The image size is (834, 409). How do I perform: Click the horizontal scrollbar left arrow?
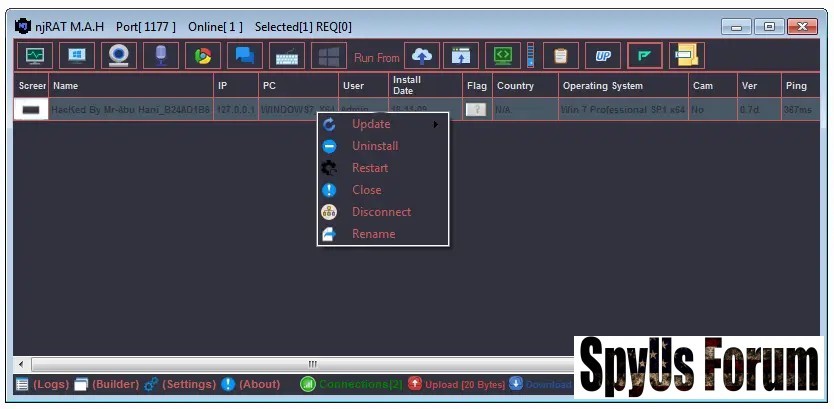tap(21, 364)
